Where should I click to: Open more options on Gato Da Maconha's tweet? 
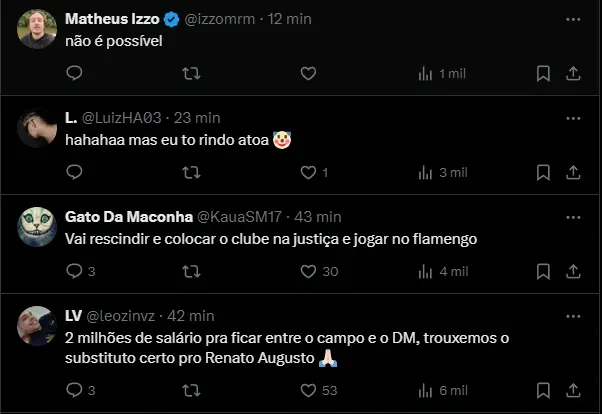(x=574, y=216)
